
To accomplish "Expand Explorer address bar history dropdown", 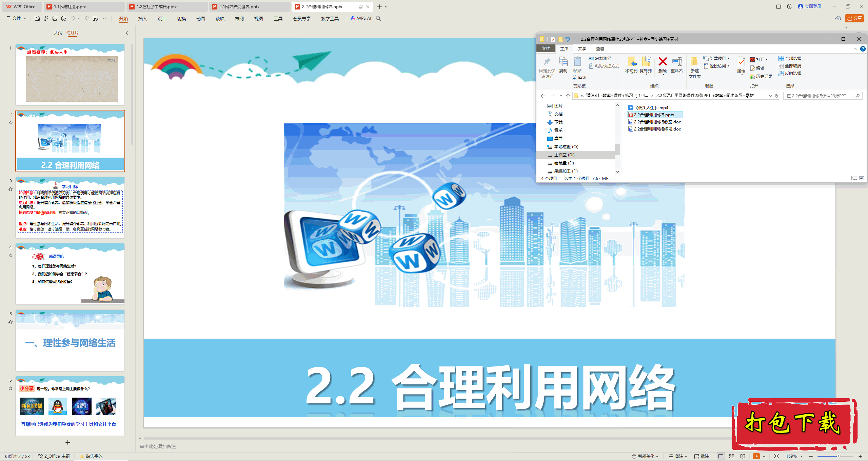I will [770, 96].
